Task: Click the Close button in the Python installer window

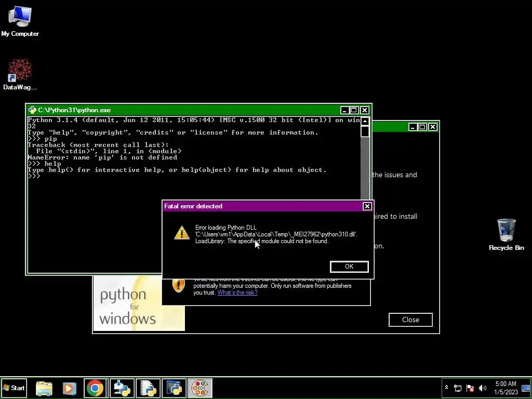Action: pyautogui.click(x=410, y=320)
